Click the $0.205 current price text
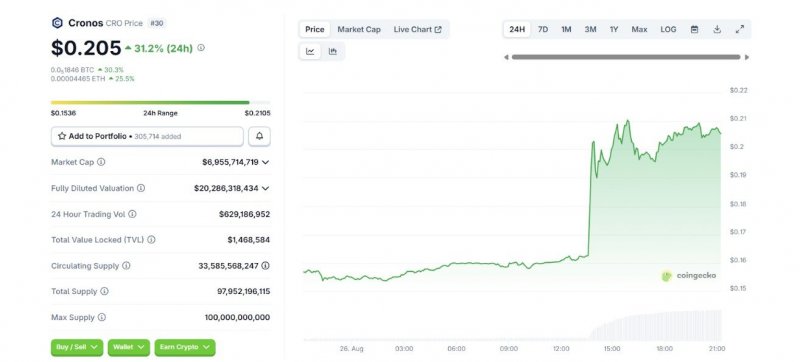 pos(86,48)
